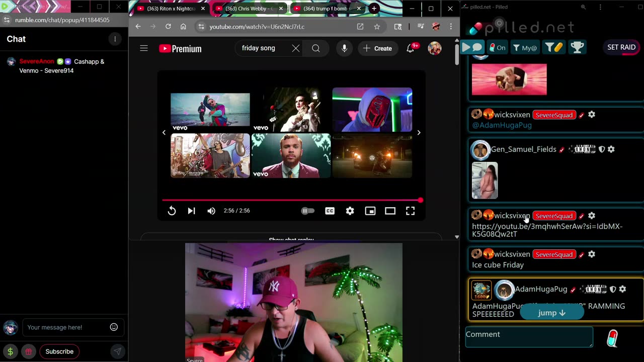This screenshot has height=362, width=644.
Task: Toggle the play/chat view button on Pilled
Action: 472,47
